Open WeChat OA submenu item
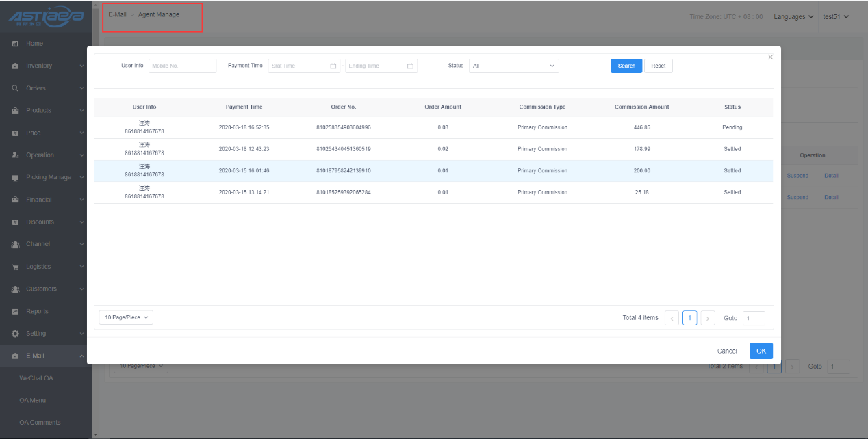 pyautogui.click(x=36, y=378)
